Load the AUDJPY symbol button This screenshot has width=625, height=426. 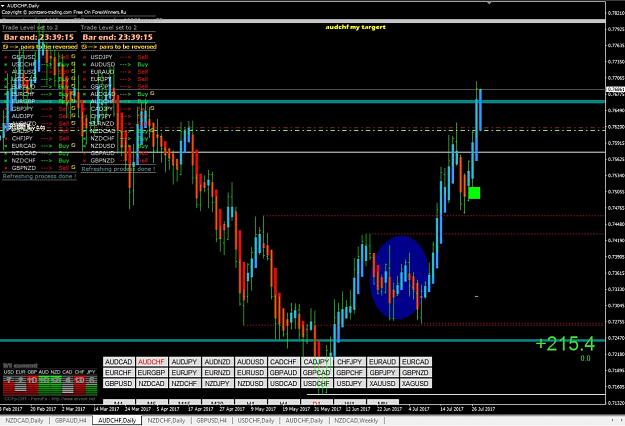pyautogui.click(x=184, y=362)
